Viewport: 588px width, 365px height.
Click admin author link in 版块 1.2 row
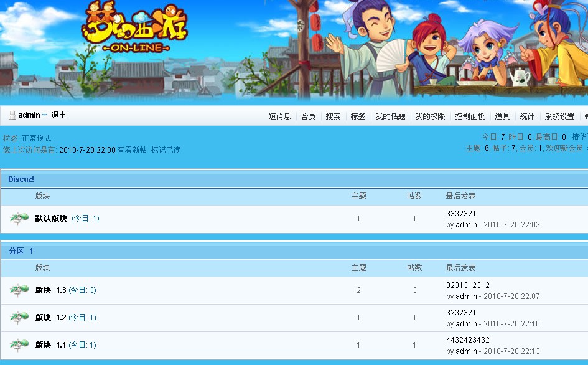coord(467,324)
